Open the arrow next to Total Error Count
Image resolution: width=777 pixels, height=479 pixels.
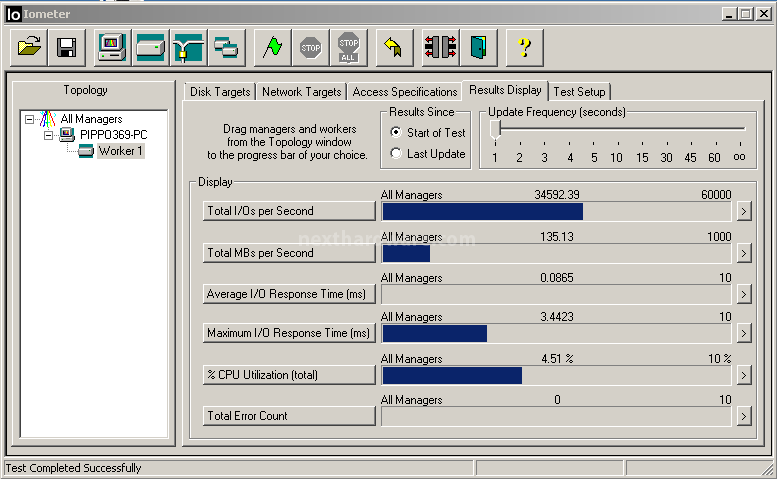pos(743,417)
